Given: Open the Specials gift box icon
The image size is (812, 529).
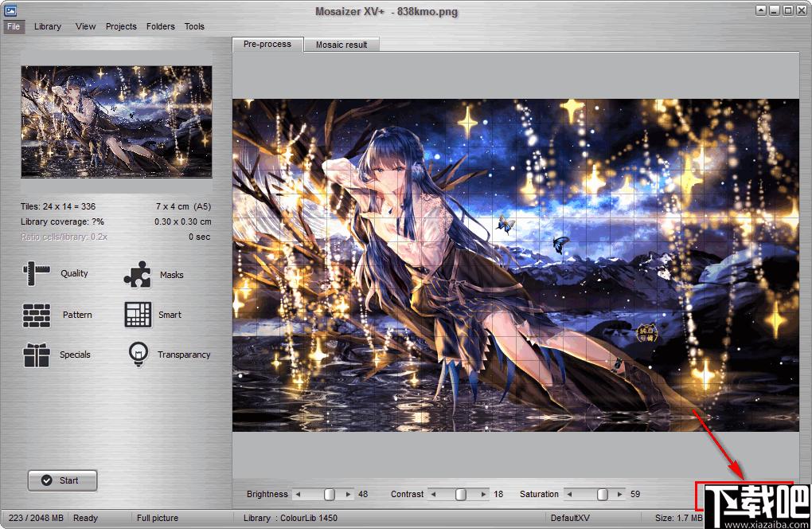Looking at the screenshot, I should [37, 355].
